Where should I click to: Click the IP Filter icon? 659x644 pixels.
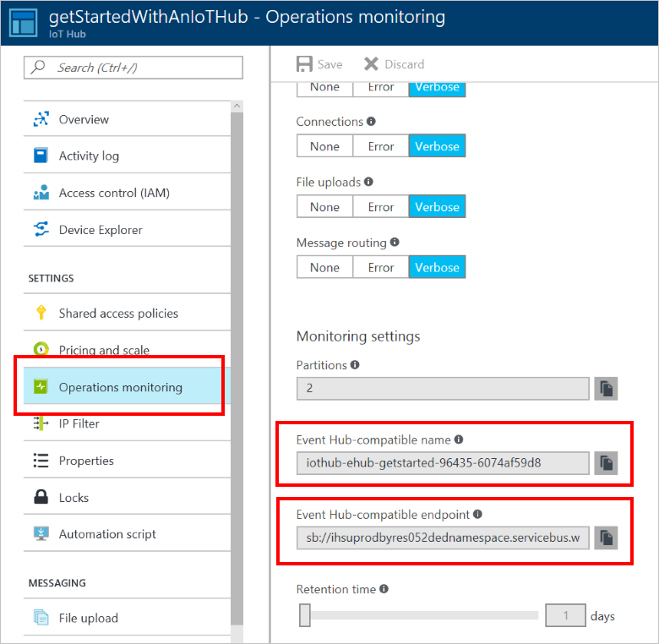click(41, 423)
